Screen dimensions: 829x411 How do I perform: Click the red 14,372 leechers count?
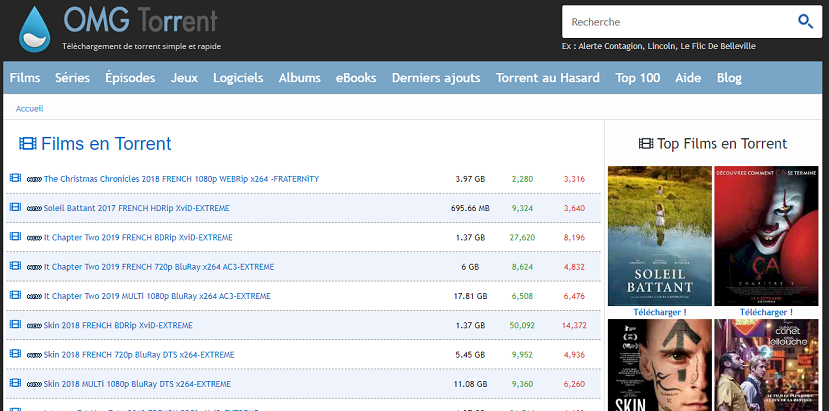coord(574,325)
